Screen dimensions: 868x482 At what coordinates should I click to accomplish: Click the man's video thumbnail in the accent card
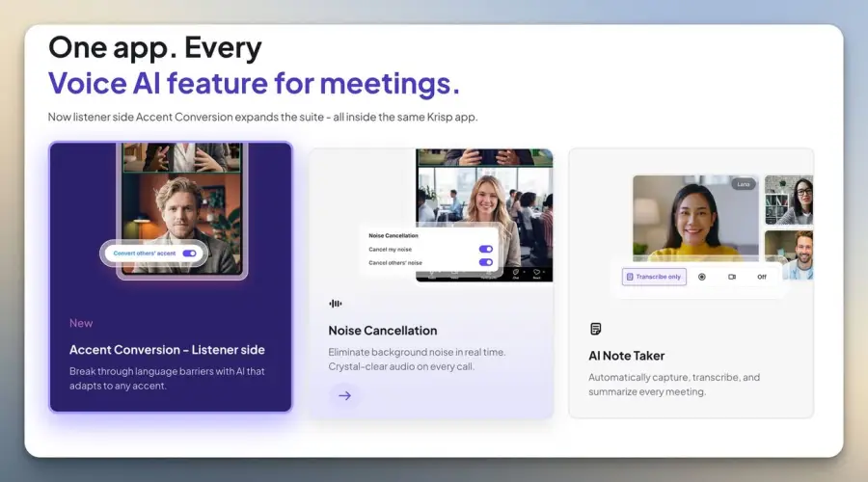tap(181, 224)
